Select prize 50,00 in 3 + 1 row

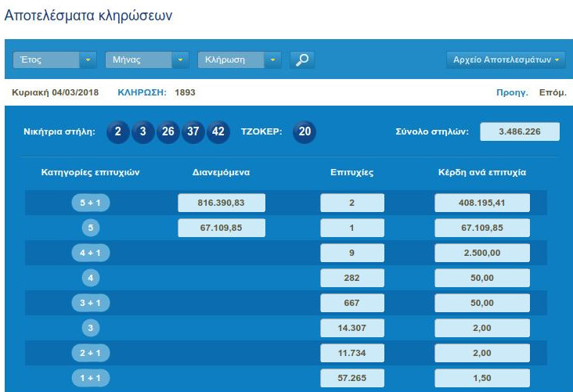pos(482,303)
